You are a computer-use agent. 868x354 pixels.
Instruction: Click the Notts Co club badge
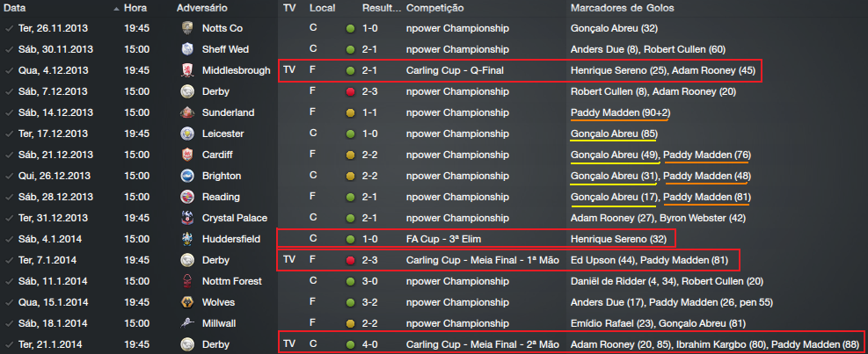186,28
